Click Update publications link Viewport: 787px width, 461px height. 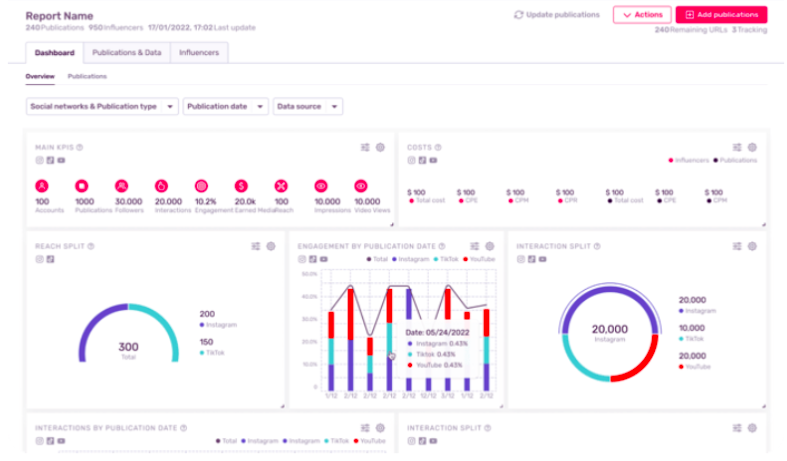556,15
